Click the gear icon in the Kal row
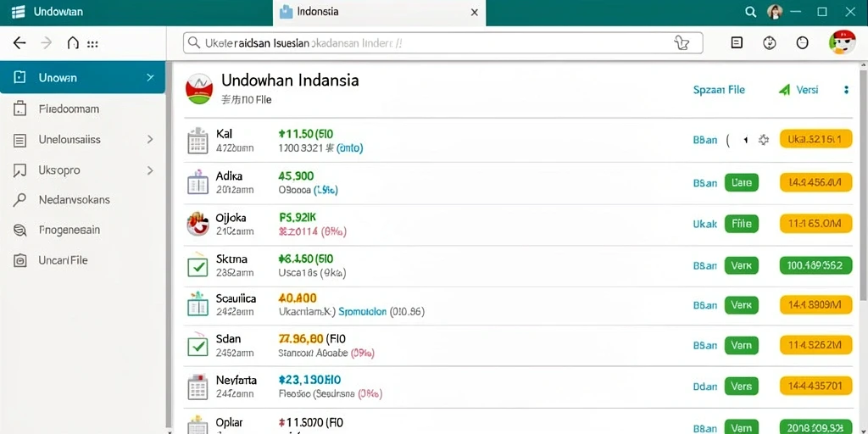This screenshot has height=434, width=868. point(764,140)
